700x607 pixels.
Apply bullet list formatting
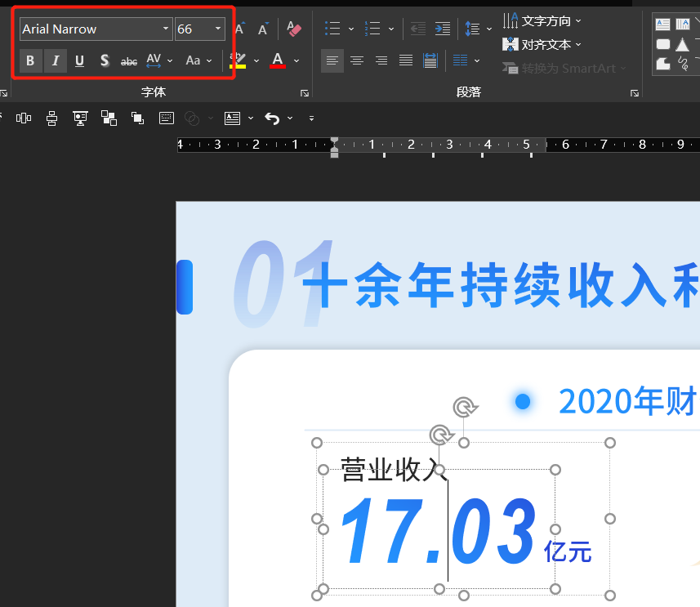pos(332,29)
